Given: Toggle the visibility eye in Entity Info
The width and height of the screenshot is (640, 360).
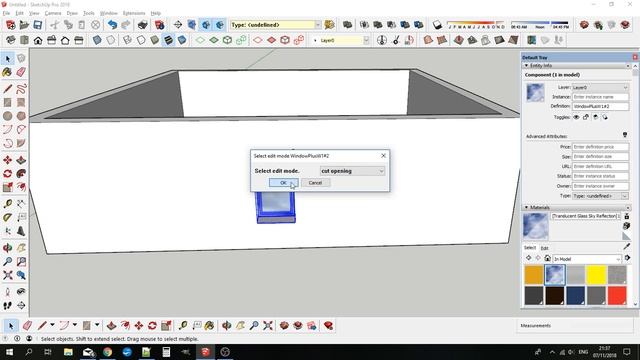Looking at the screenshot, I should coord(576,117).
